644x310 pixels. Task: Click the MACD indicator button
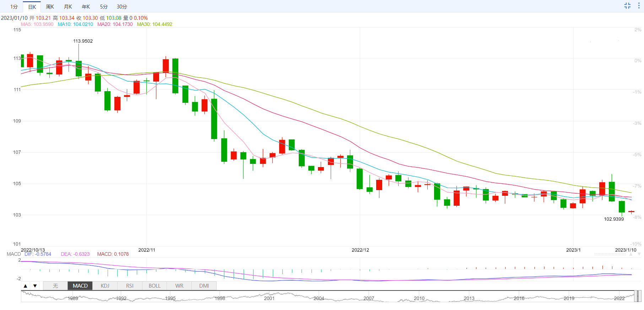[80, 286]
